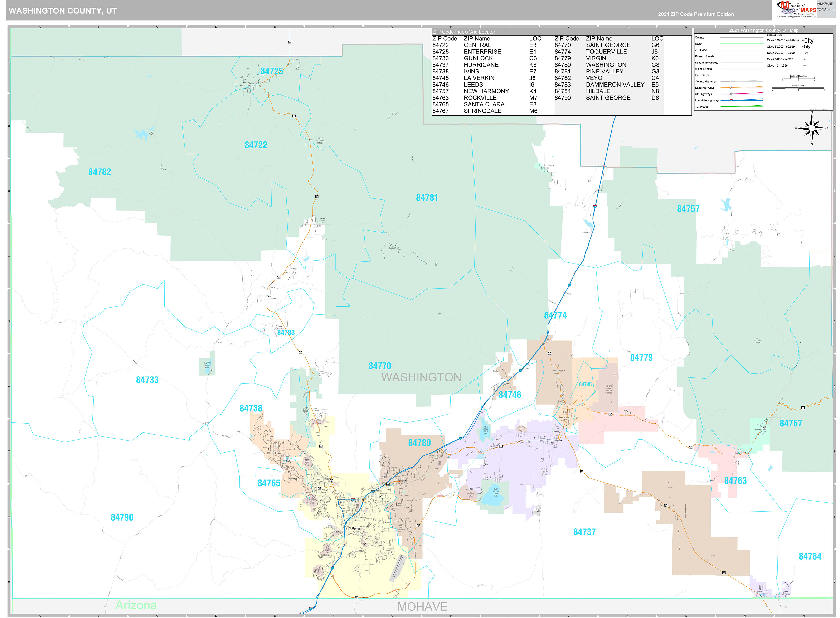
Task: Click the 'Scale in Miles' bar
Action: pos(798,88)
